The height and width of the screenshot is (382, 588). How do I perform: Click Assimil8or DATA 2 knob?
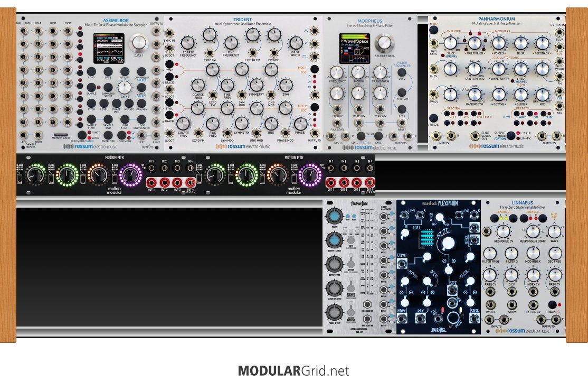125,87
